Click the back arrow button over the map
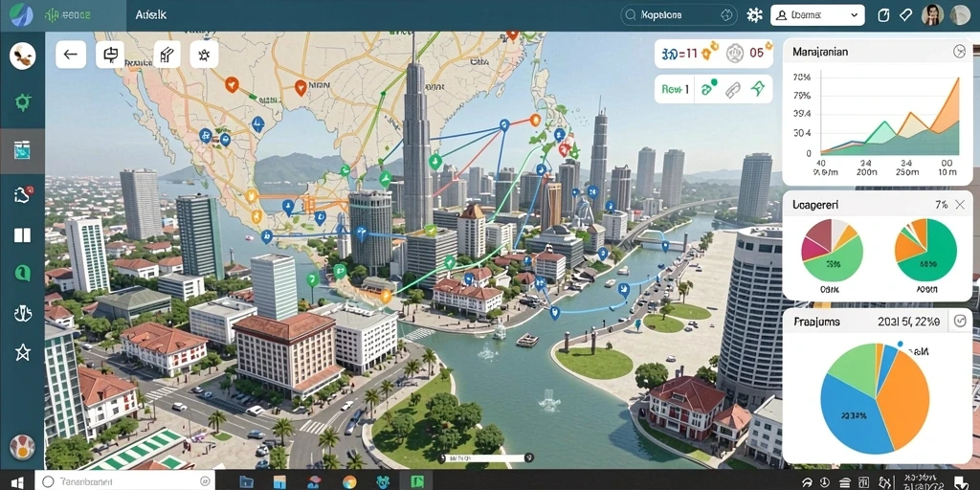Screen dimensions: 980x490 pos(71,55)
